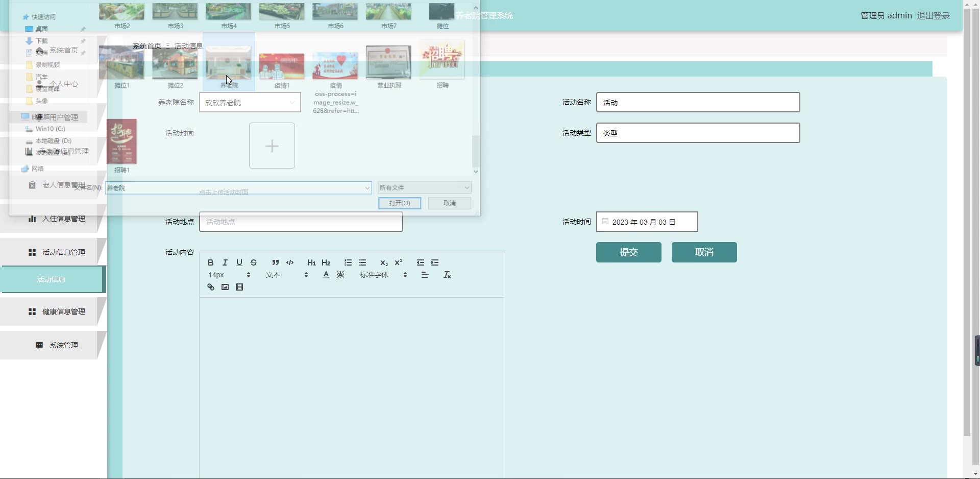The width and height of the screenshot is (980, 479).
Task: Click the 活动地点 input field
Action: [x=301, y=222]
